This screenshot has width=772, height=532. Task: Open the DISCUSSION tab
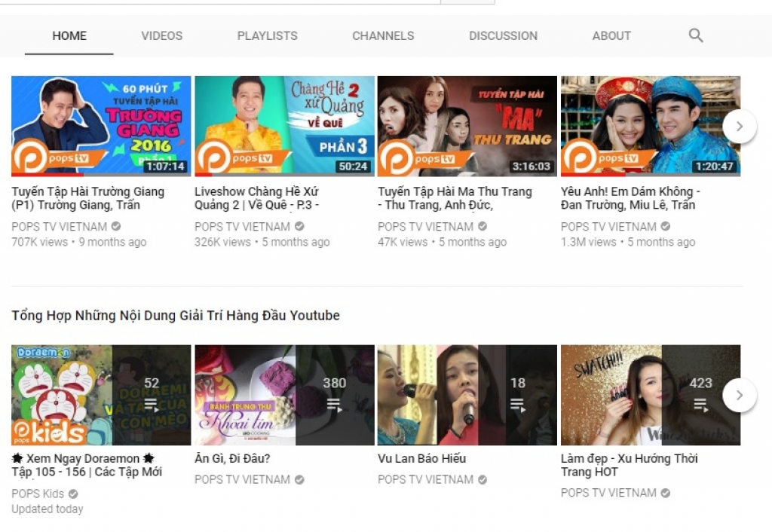[x=503, y=36]
